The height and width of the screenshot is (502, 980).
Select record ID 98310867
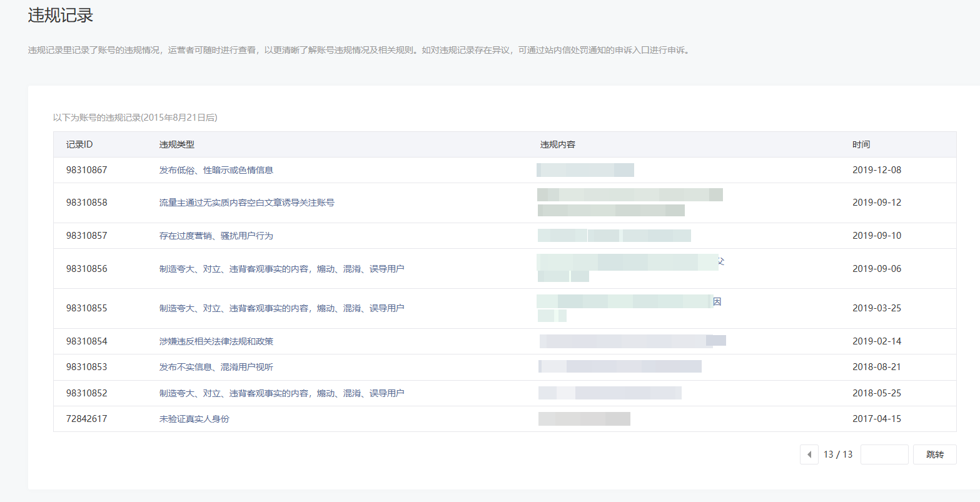coord(87,170)
